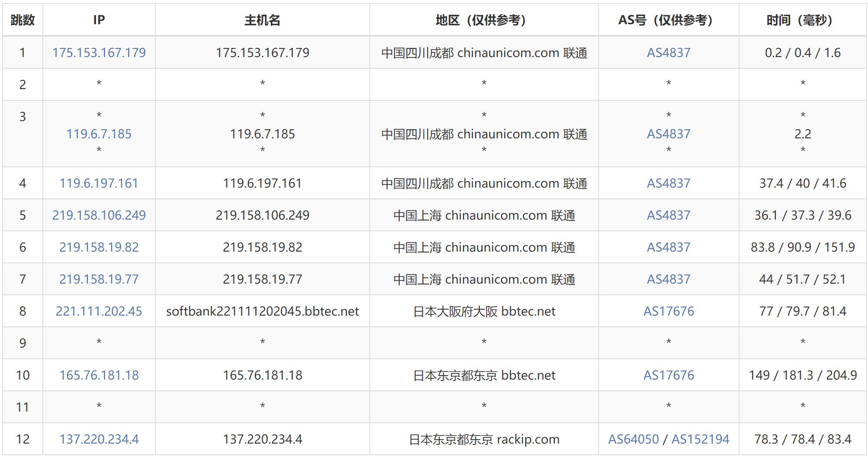Screen dimensions: 868x457
Task: Click hop number 8 cell
Action: 22,311
